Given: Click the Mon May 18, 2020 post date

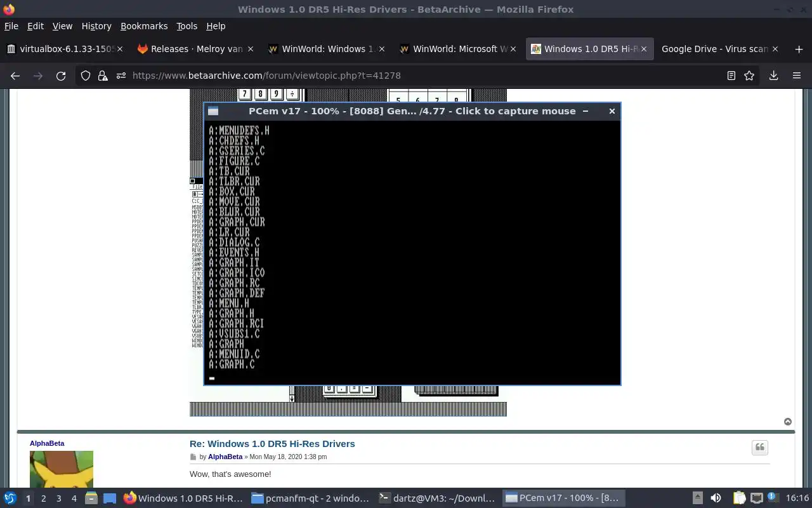Looking at the screenshot, I should (x=289, y=457).
